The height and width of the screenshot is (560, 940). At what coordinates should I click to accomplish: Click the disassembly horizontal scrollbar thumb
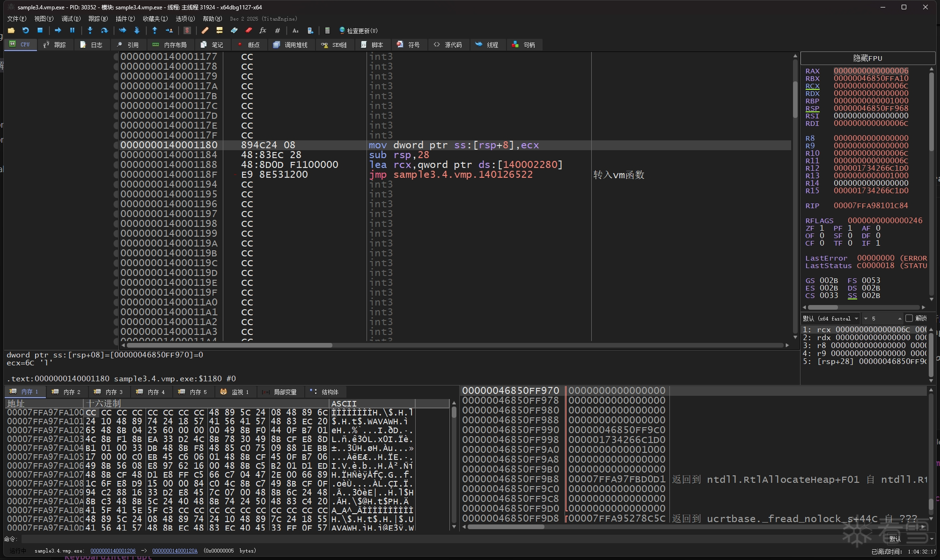tap(229, 345)
